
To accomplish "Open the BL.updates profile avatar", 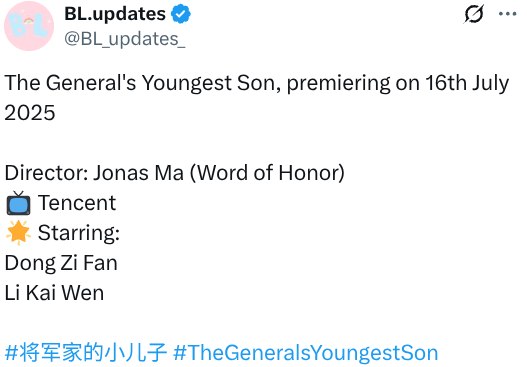I will 29,26.
